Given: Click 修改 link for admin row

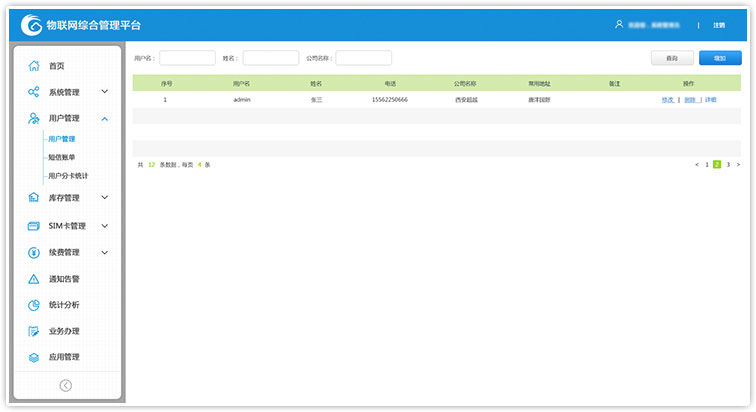Looking at the screenshot, I should point(667,100).
